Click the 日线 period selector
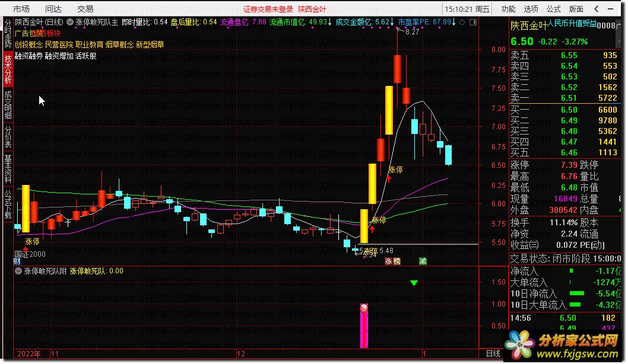The height and width of the screenshot is (364, 628). pyautogui.click(x=493, y=353)
